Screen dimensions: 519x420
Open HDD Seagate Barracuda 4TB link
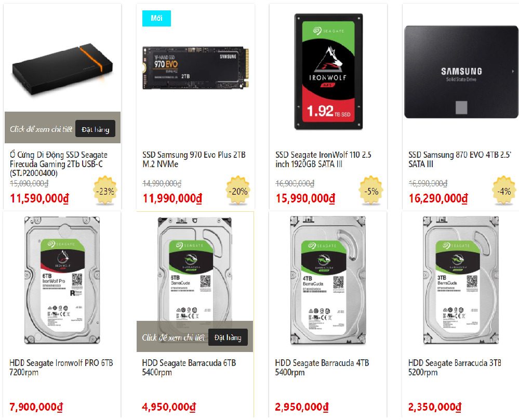tap(322, 368)
